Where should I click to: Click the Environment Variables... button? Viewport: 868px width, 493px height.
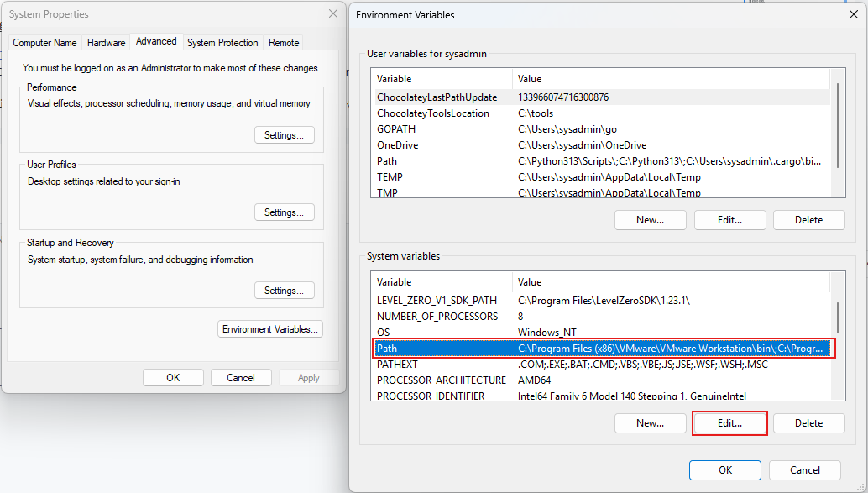[x=270, y=329]
